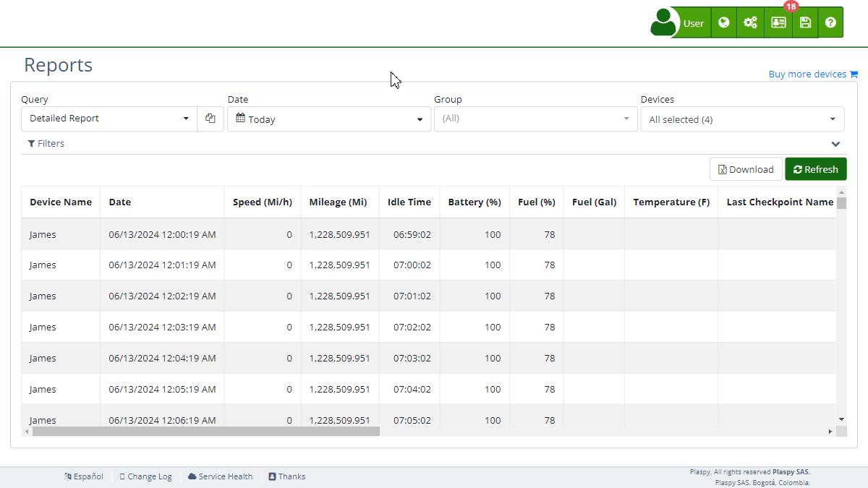Open the Group dropdown
Image resolution: width=868 pixels, height=488 pixels.
(x=535, y=119)
